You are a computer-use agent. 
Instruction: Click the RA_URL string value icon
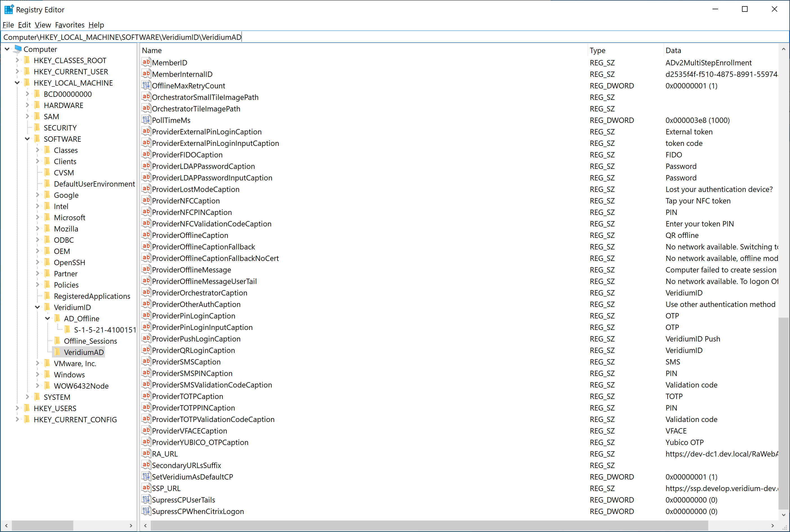(x=146, y=454)
